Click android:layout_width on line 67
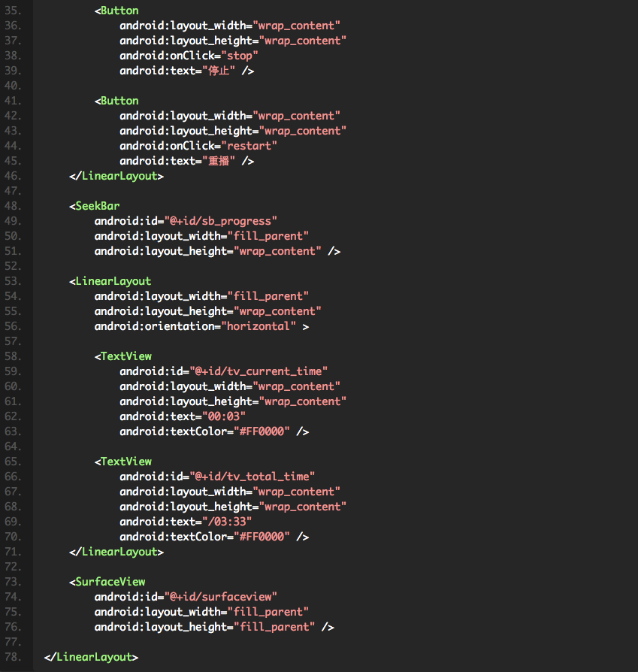This screenshot has width=638, height=672. click(183, 492)
